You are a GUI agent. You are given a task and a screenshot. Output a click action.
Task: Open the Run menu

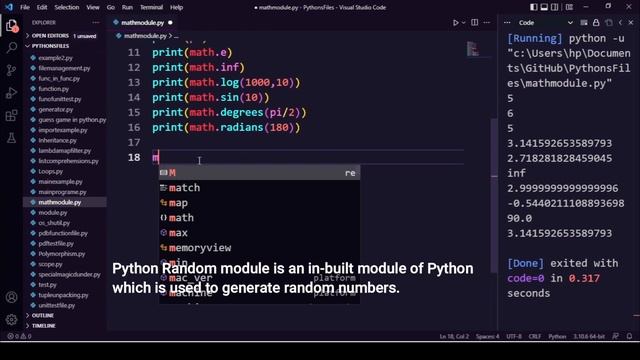[127, 7]
